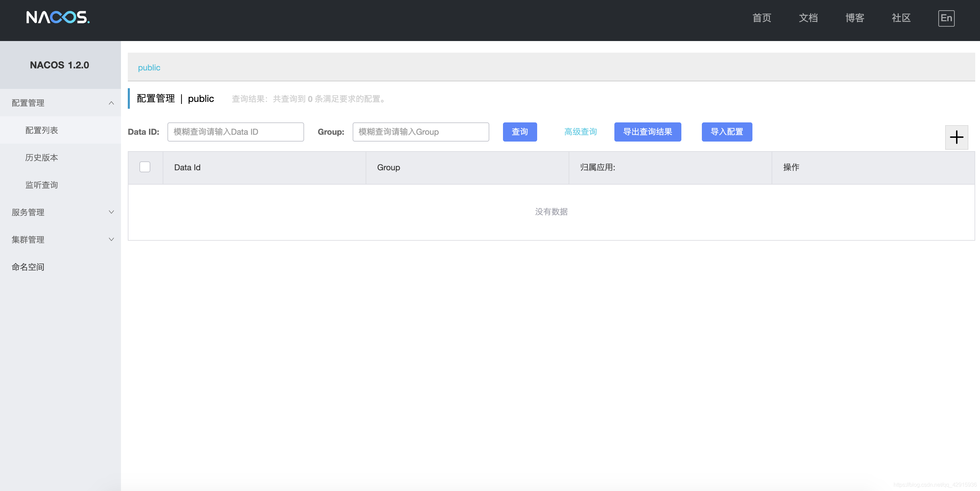Image resolution: width=980 pixels, height=491 pixels.
Task: Open 历史版本 from the sidebar
Action: tap(41, 157)
